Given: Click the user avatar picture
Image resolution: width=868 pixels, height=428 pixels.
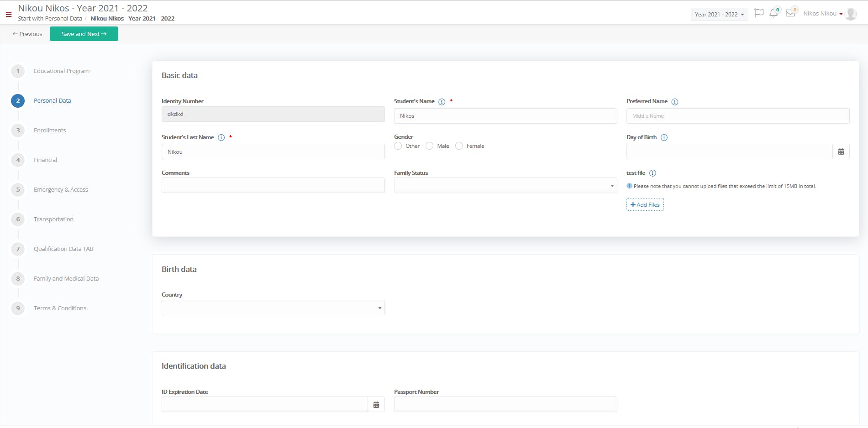Looking at the screenshot, I should [851, 14].
